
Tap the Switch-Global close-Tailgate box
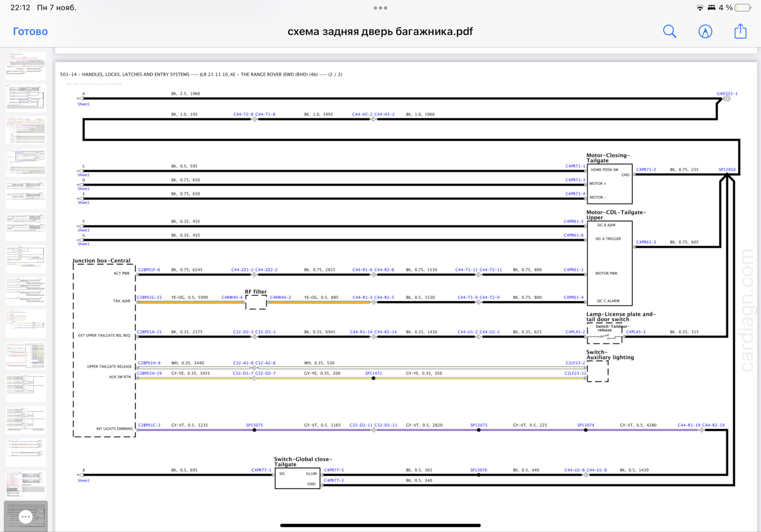click(297, 478)
